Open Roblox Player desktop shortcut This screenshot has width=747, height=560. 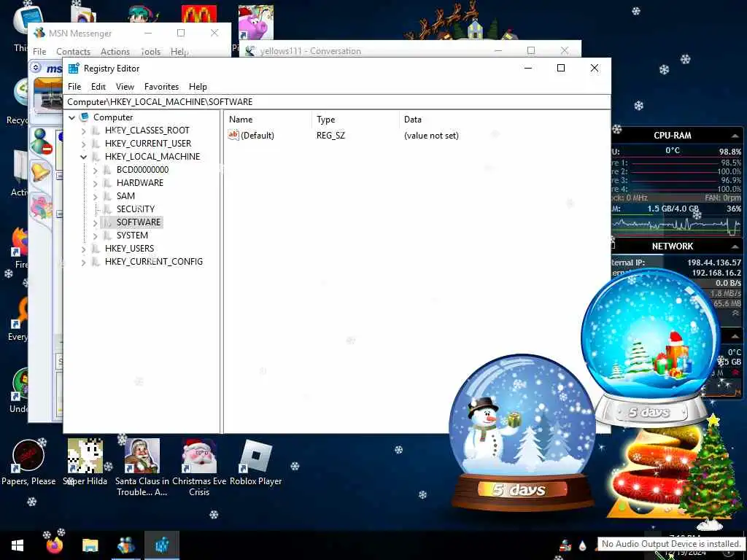[256, 463]
